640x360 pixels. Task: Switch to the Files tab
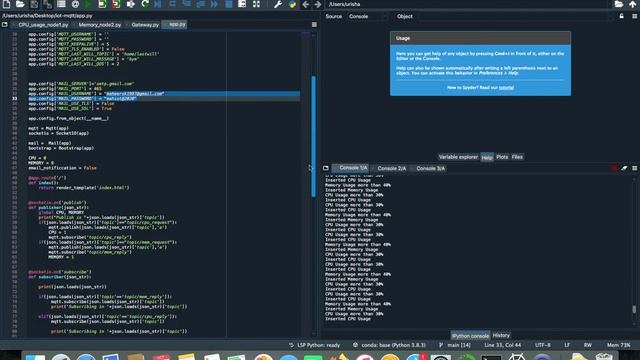(x=517, y=157)
